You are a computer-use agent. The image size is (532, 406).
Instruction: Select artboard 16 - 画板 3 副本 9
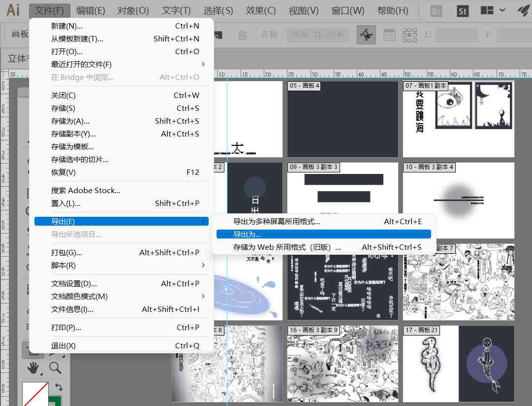coord(343,364)
